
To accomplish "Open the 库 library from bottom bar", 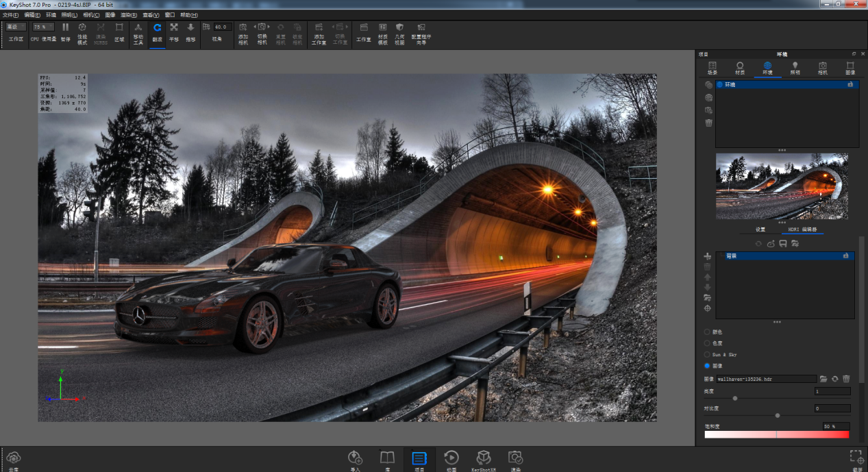I will coord(387,458).
